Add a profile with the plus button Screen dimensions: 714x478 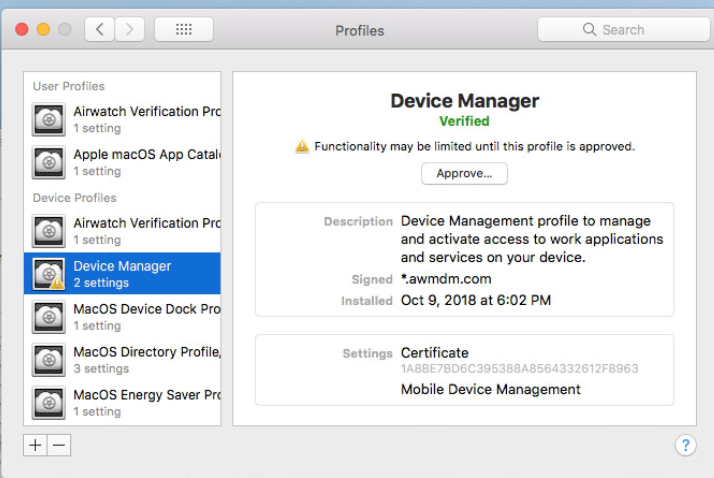click(x=36, y=446)
